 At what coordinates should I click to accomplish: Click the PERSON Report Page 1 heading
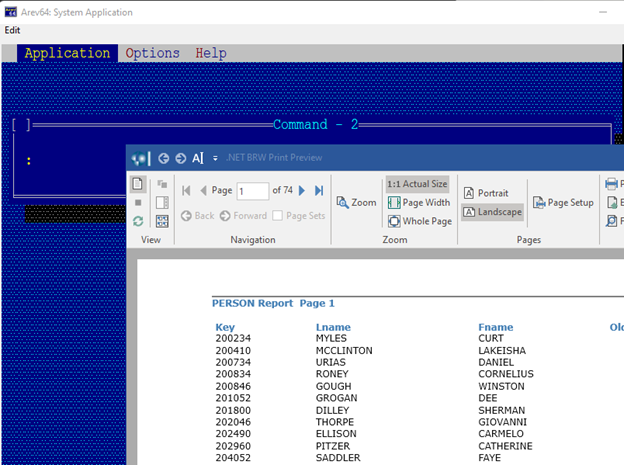[273, 303]
